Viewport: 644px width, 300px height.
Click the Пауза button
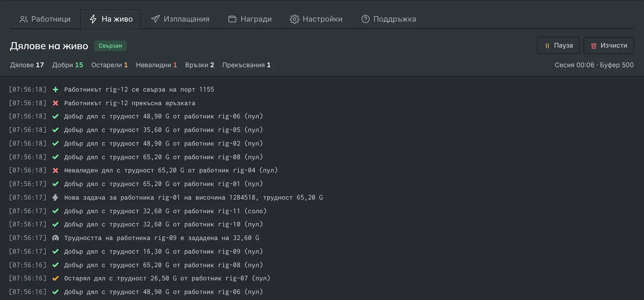click(x=559, y=46)
